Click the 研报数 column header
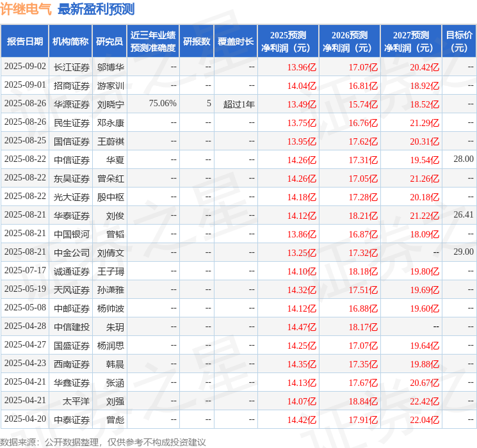The height and width of the screenshot is (448, 477). [197, 42]
